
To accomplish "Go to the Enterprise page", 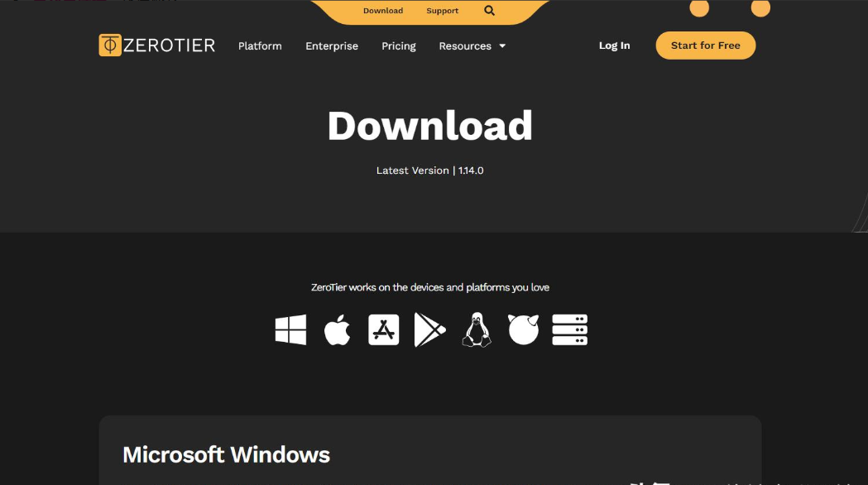I will point(332,46).
